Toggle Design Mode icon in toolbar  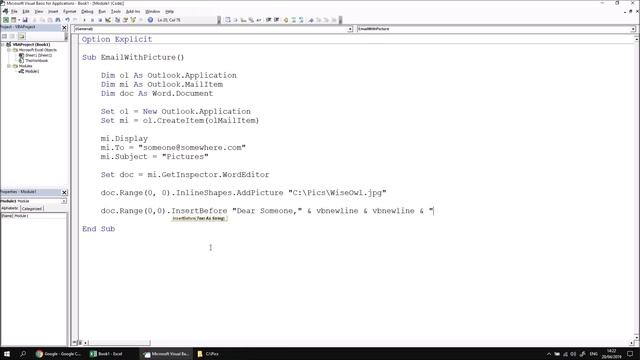(x=108, y=20)
